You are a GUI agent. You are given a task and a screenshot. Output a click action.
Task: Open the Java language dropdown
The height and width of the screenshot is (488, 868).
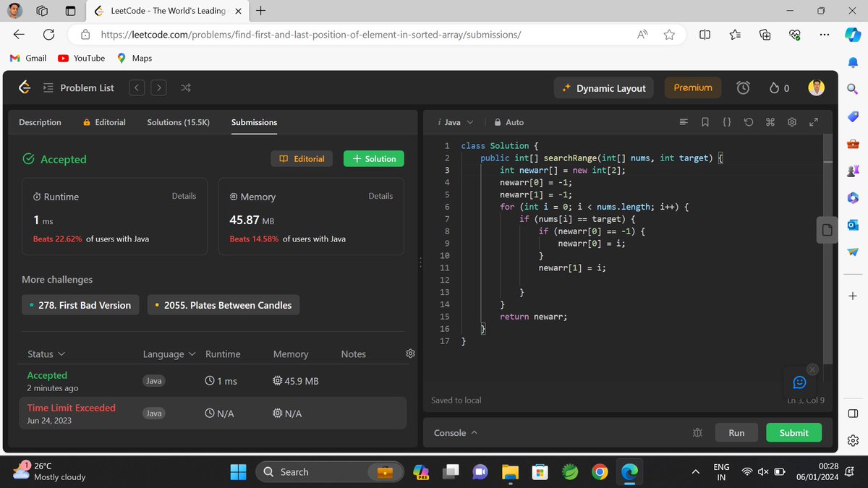click(x=456, y=122)
